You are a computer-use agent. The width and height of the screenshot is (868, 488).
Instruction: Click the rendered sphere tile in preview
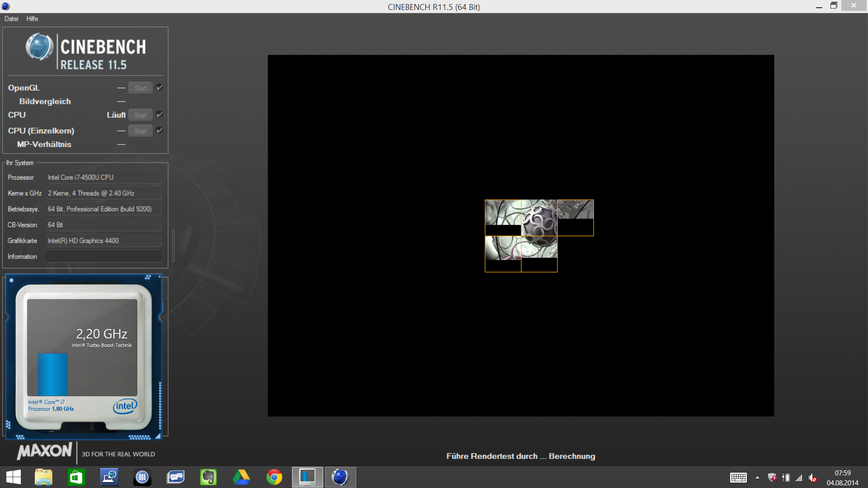(x=539, y=218)
